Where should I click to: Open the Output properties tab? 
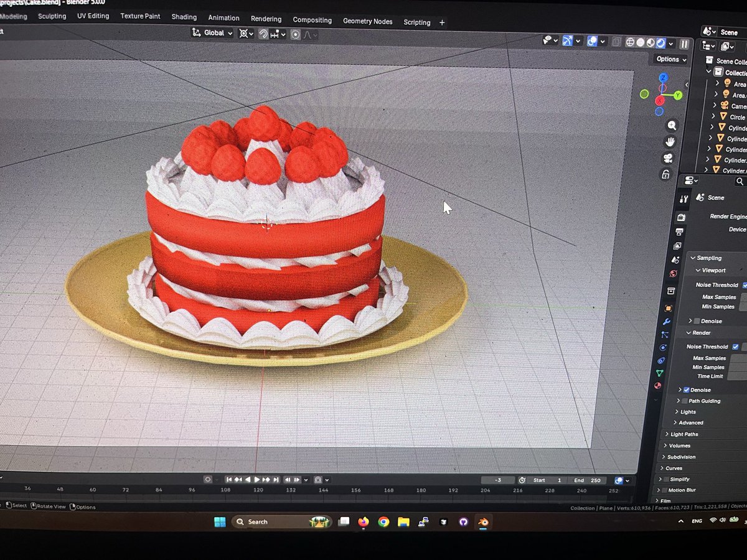coord(679,231)
